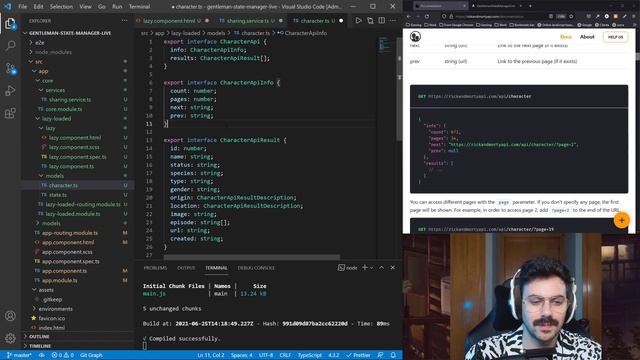The width and height of the screenshot is (640, 360).
Task: Click the Open Changes editor icon
Action: [x=370, y=20]
